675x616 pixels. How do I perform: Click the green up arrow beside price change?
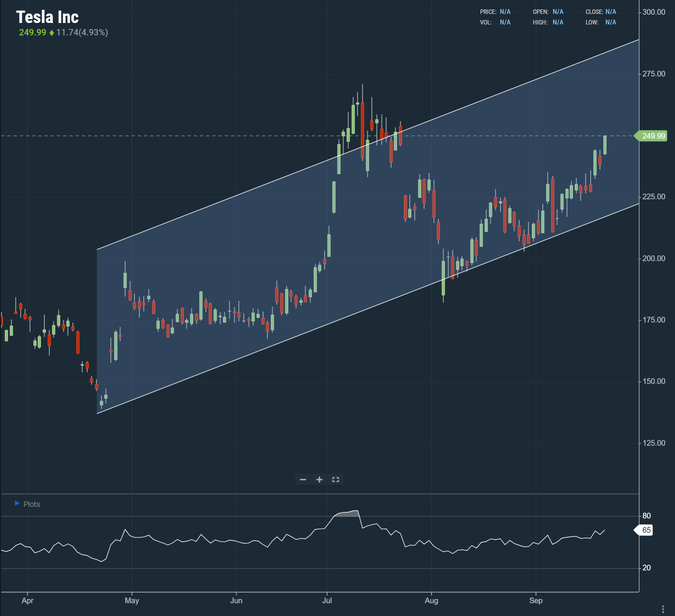tap(52, 33)
